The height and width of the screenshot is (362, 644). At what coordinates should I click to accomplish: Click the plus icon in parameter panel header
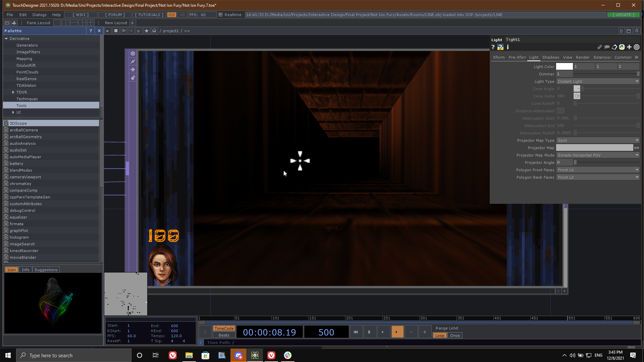click(629, 47)
